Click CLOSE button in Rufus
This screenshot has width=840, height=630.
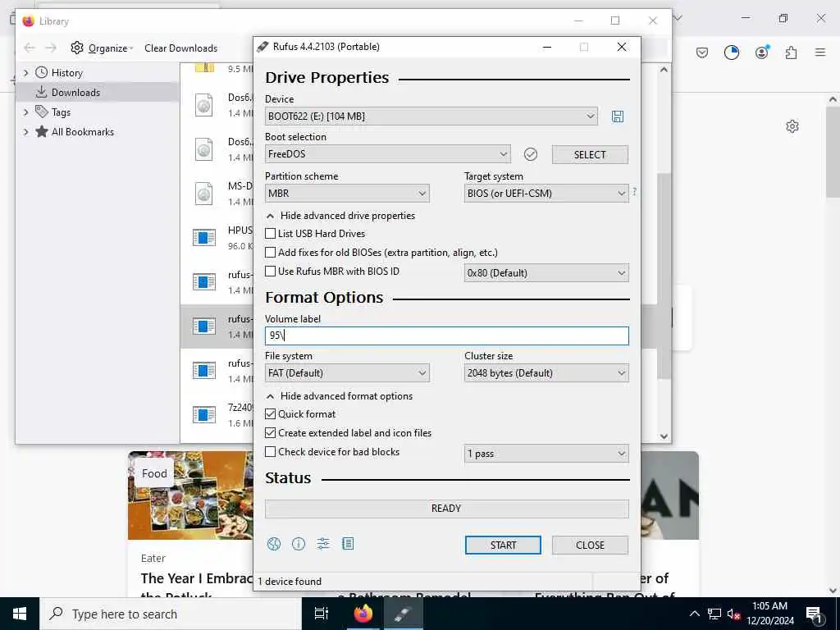(x=590, y=546)
